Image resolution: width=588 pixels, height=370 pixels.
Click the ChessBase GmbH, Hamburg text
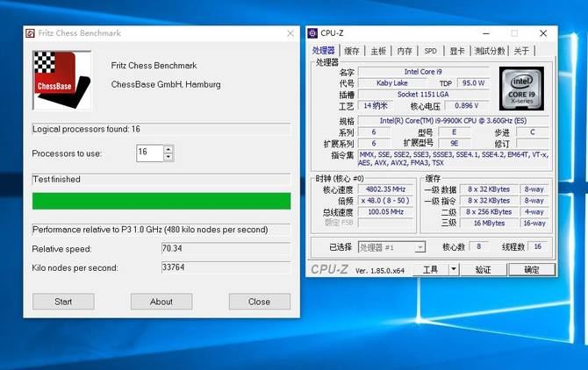click(166, 85)
